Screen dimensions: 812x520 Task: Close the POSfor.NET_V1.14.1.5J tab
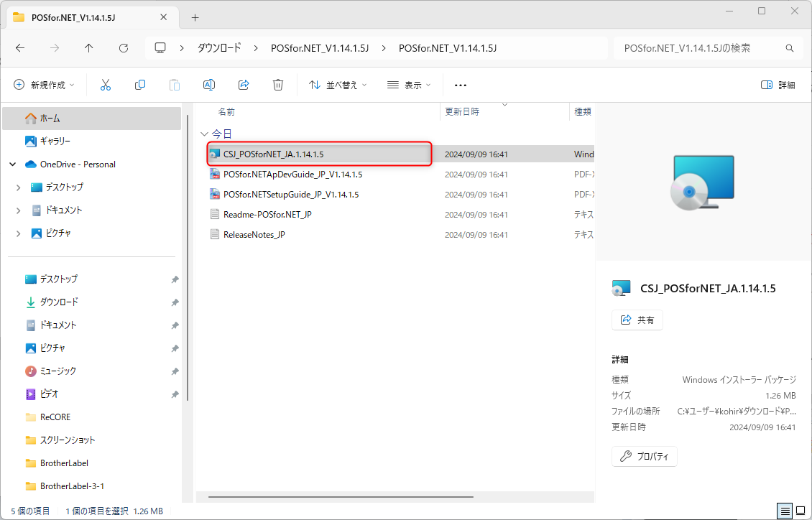click(163, 17)
